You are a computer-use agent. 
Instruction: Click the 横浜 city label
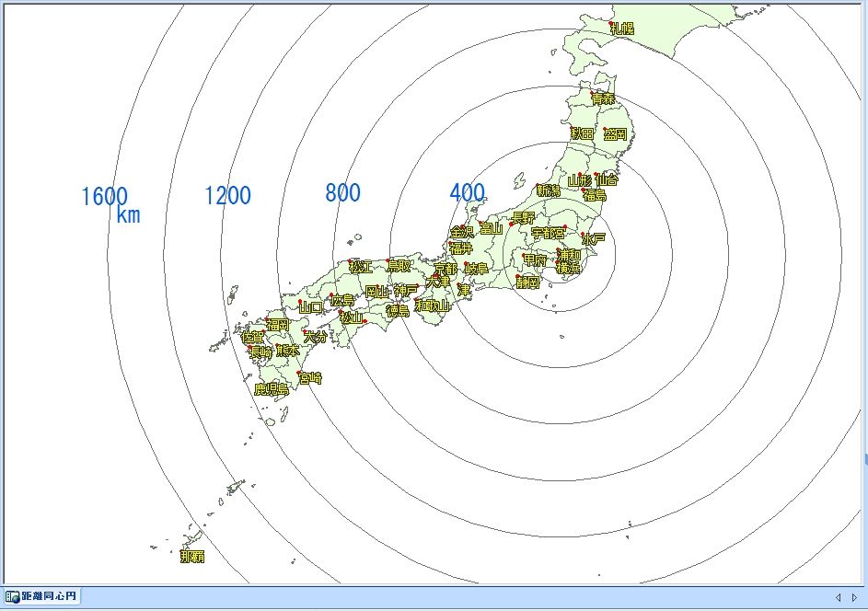(x=568, y=268)
